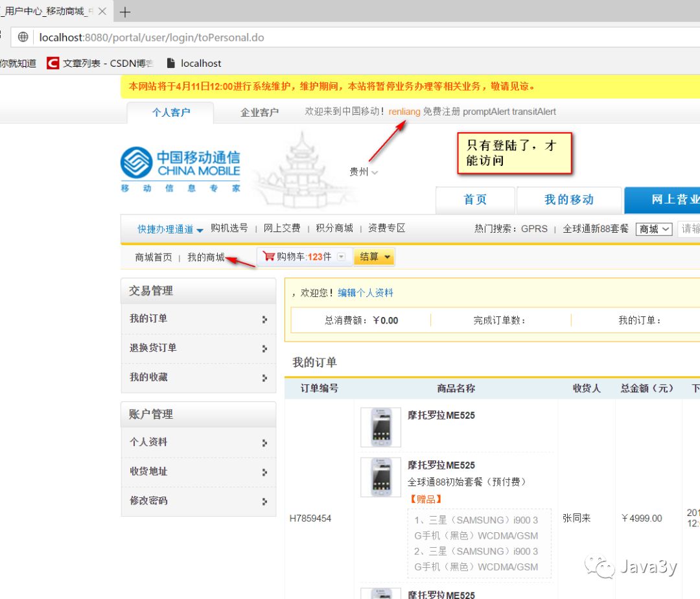Screen dimensions: 700x599
Task: Click the 订单编号 column header
Action: click(x=319, y=388)
